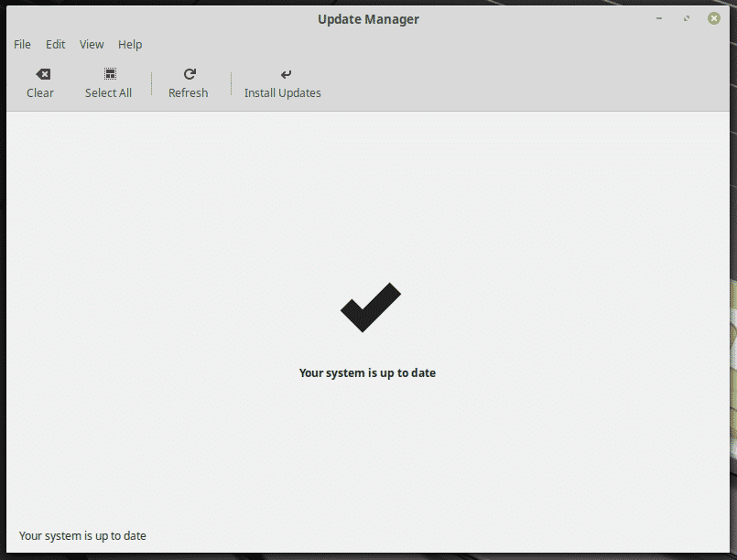
Task: Click the Clear toolbar button
Action: click(x=40, y=83)
